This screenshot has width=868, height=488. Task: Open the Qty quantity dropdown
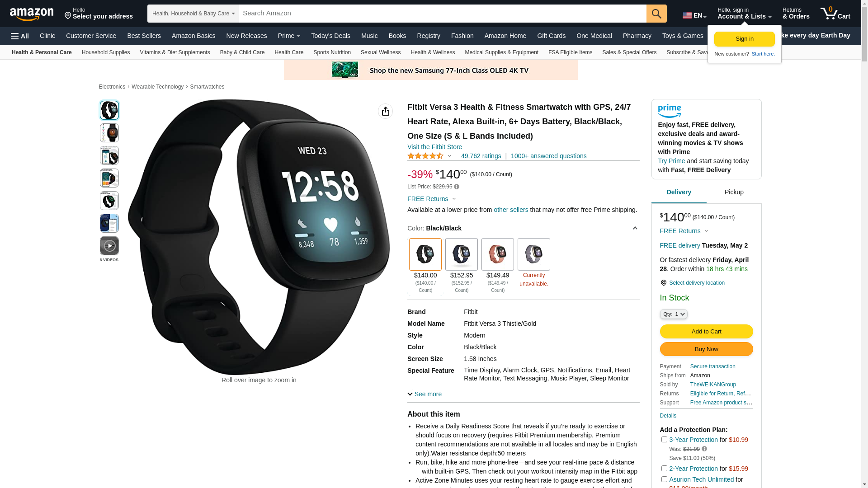(x=674, y=314)
